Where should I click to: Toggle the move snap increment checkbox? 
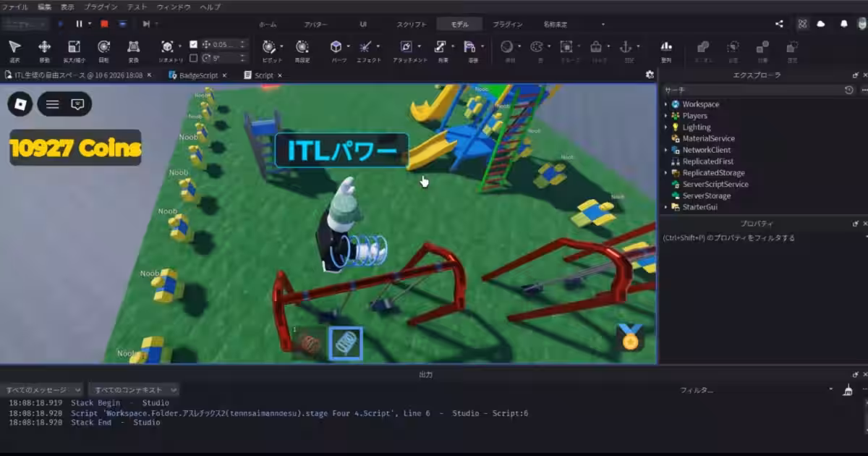[193, 44]
